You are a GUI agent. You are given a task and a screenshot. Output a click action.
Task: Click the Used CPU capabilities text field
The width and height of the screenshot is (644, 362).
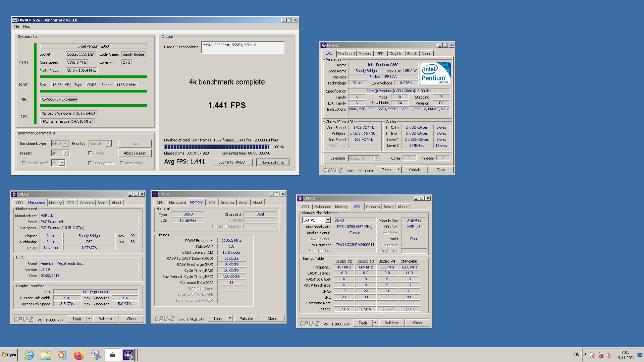click(243, 47)
